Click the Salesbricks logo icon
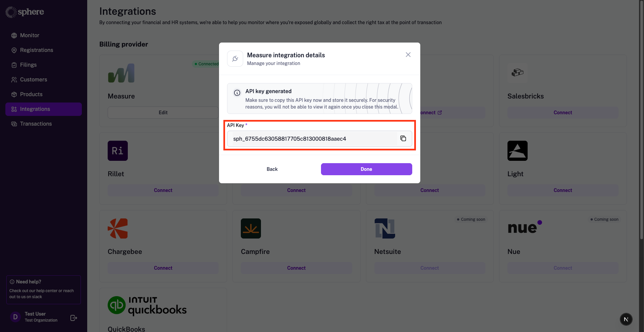644x332 pixels. click(517, 72)
